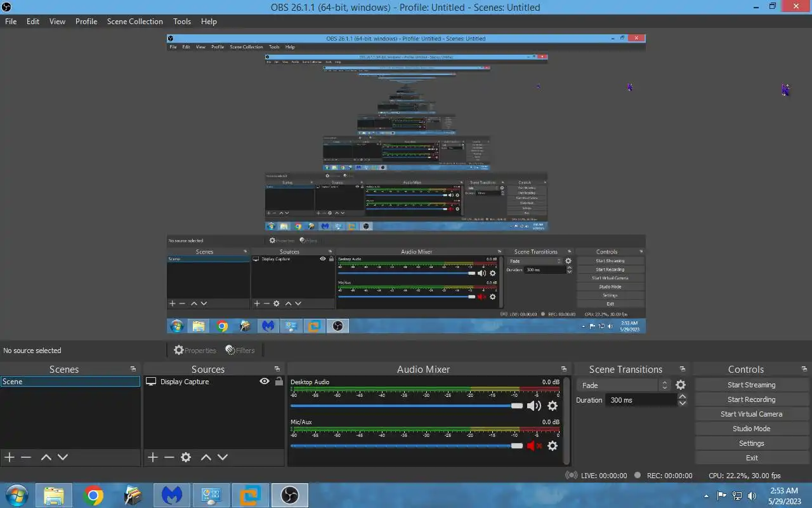Click the Duration 300 ms field
Viewport: 812px width, 508px height.
click(x=641, y=400)
